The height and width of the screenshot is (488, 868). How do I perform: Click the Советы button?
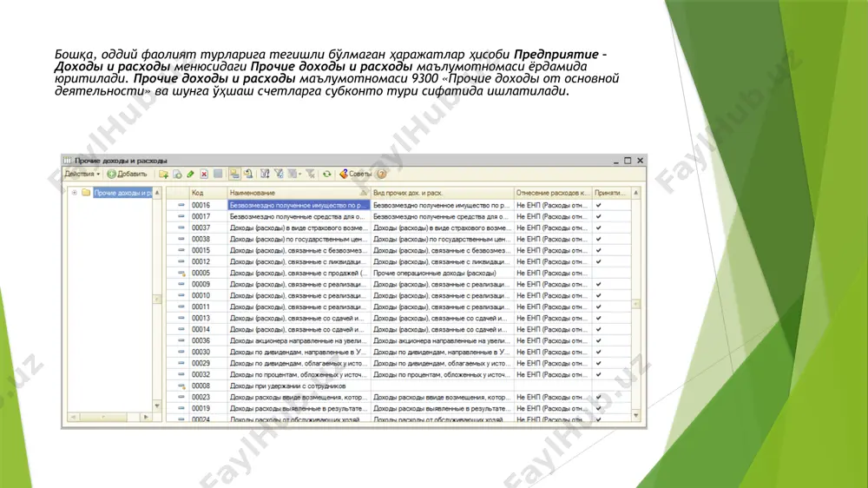coord(355,174)
